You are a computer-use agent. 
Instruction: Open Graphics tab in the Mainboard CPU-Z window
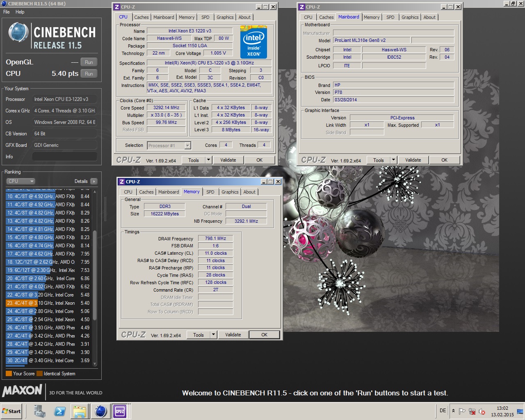410,17
